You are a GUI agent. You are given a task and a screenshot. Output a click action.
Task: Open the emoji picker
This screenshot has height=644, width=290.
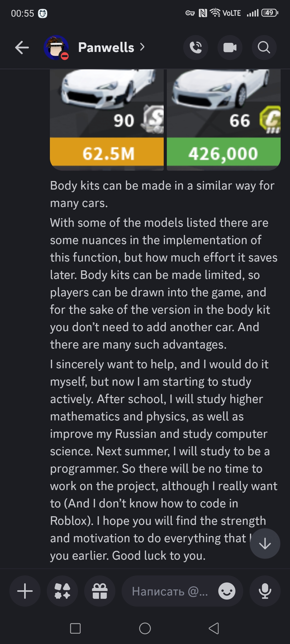[227, 591]
